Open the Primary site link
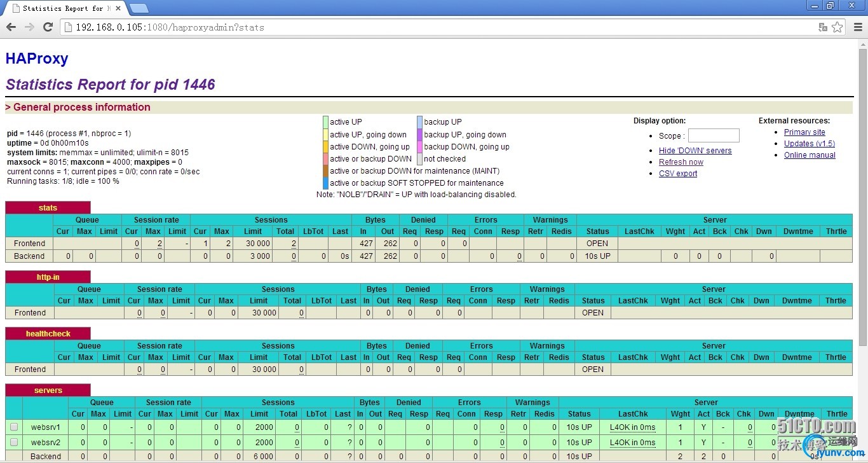The image size is (868, 463). [x=804, y=132]
